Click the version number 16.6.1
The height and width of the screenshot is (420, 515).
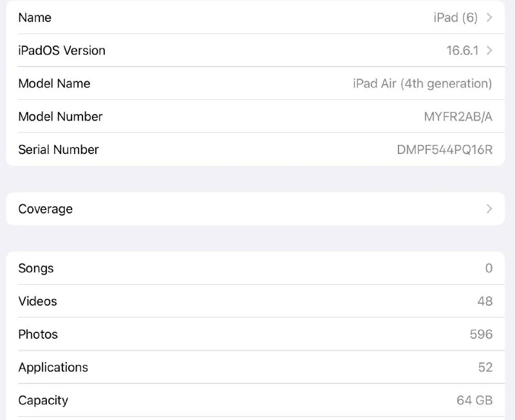pyautogui.click(x=462, y=50)
